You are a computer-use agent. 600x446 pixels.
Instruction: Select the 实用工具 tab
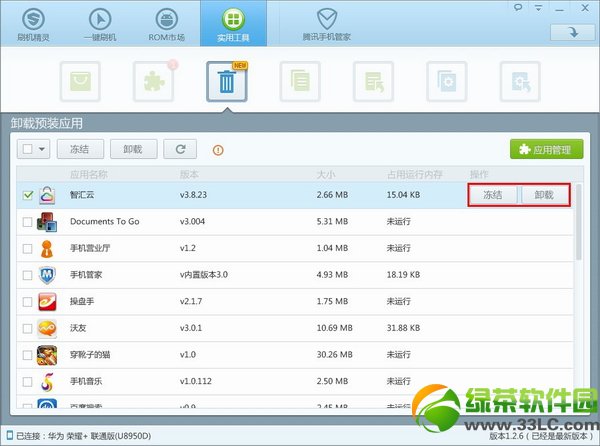[233, 24]
